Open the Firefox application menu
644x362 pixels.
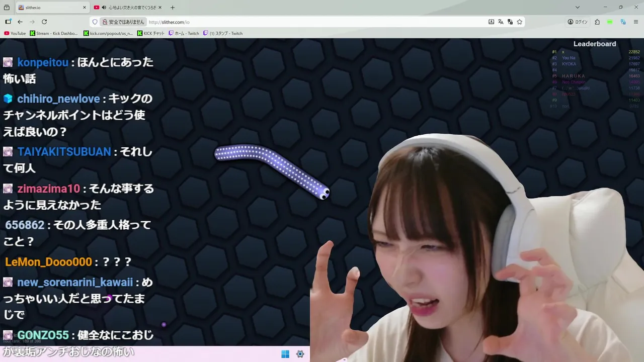click(x=636, y=22)
